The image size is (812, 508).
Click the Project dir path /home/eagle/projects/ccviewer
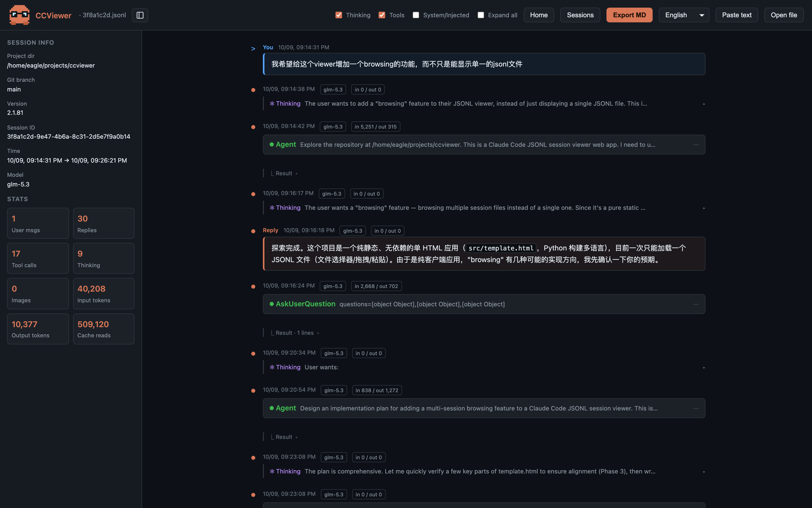click(x=51, y=66)
